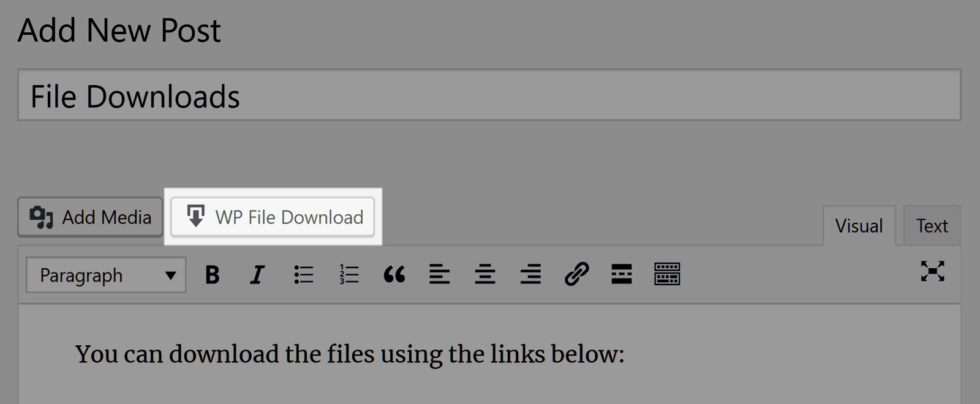Image resolution: width=980 pixels, height=404 pixels.
Task: Click the text 'You can download the files'
Action: pos(225,354)
